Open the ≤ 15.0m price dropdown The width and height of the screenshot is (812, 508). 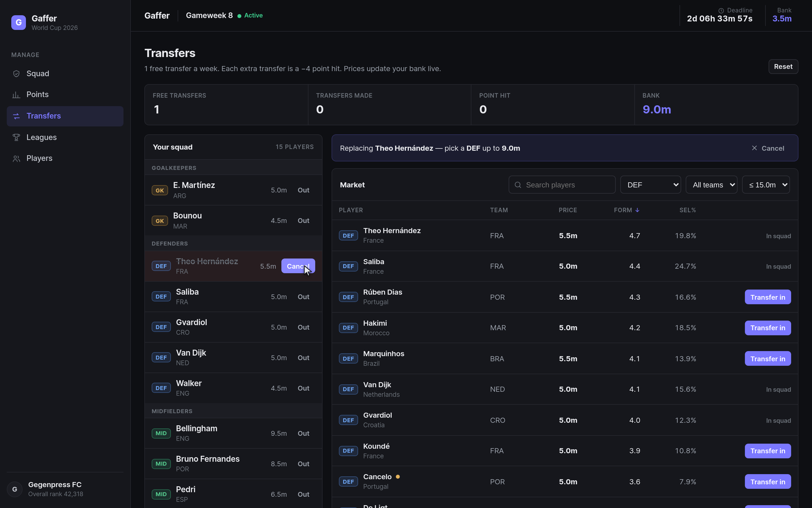point(766,185)
